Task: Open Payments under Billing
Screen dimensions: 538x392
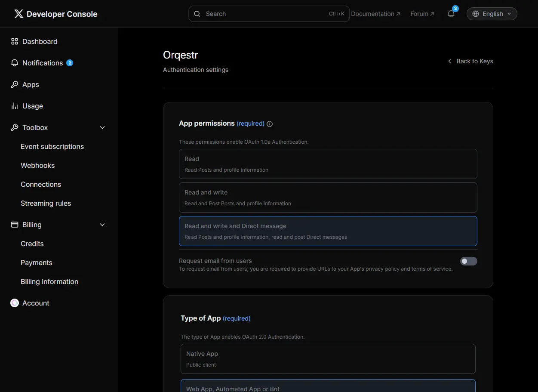Action: [x=37, y=262]
